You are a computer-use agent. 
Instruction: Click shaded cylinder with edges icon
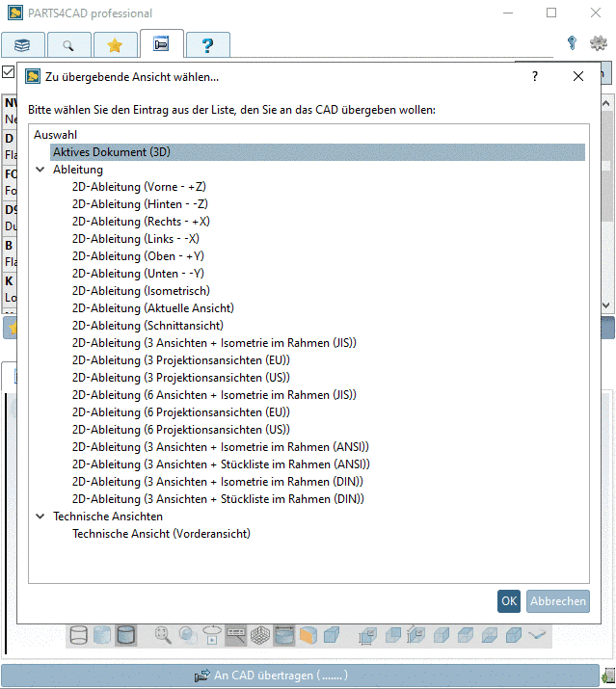[x=125, y=635]
